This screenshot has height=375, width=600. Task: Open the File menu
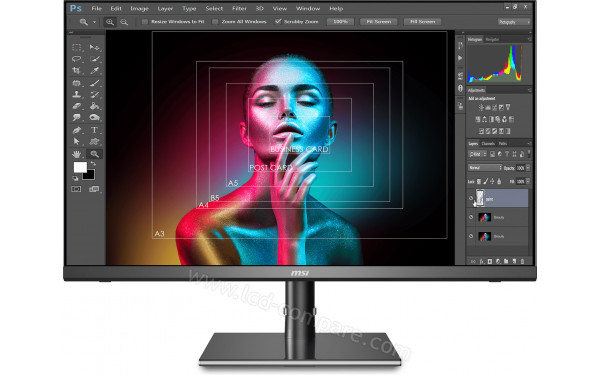pyautogui.click(x=96, y=8)
